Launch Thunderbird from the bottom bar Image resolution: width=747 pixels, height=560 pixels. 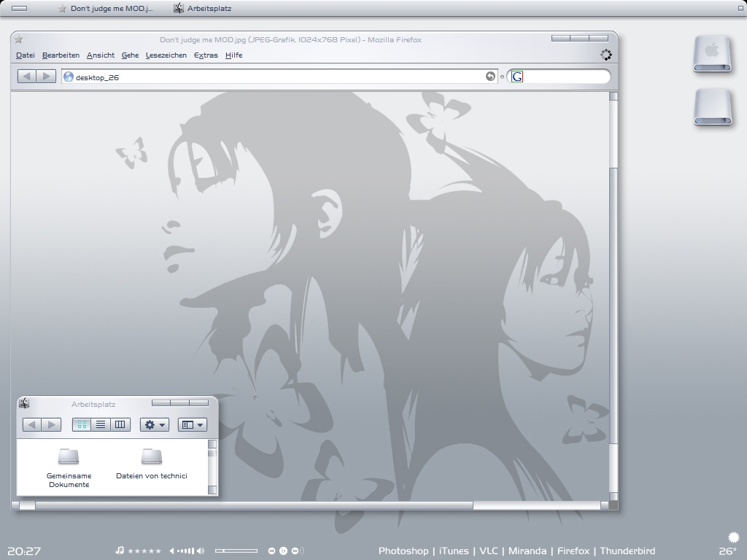click(x=627, y=551)
